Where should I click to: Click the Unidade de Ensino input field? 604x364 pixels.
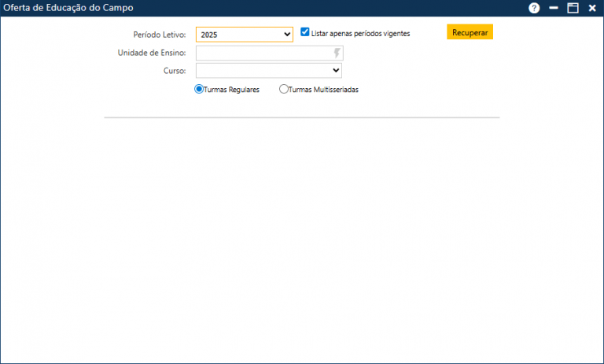[263, 53]
